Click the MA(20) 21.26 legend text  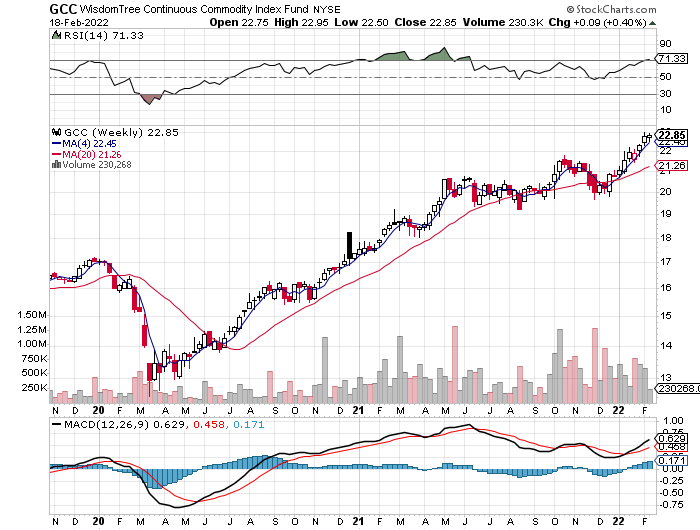tap(92, 154)
